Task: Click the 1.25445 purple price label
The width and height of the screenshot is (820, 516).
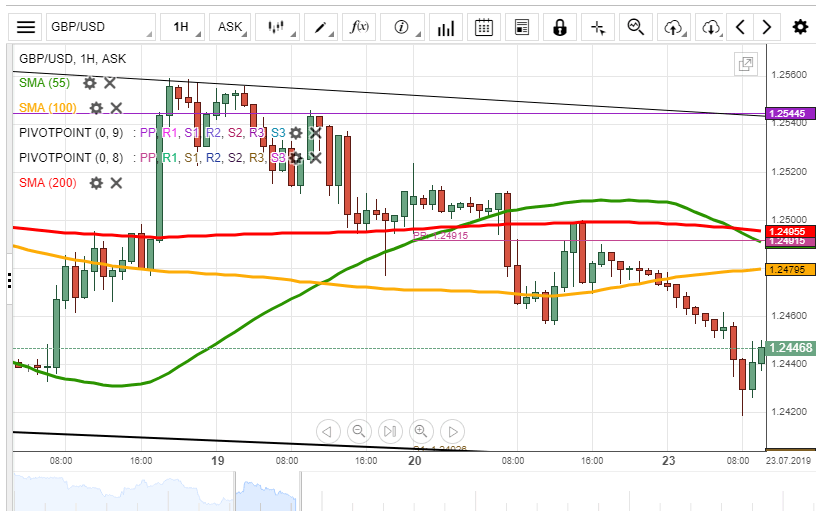Action: (790, 113)
